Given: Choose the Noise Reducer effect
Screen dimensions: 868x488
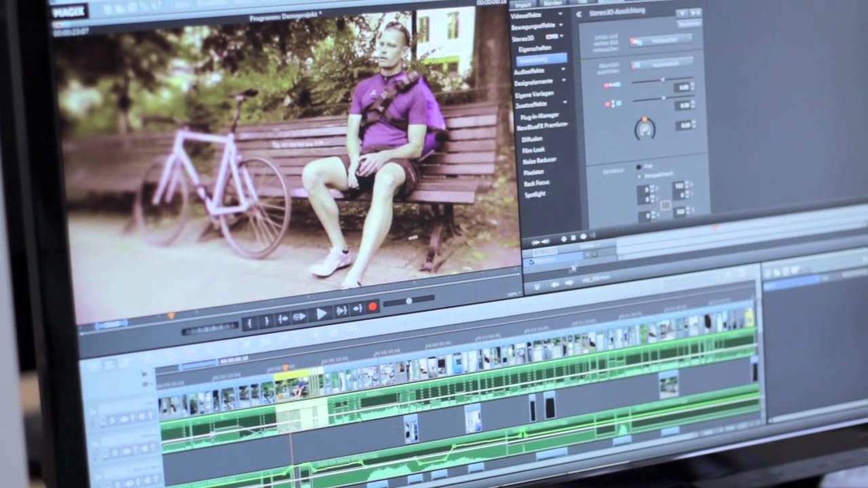Looking at the screenshot, I should point(540,160).
